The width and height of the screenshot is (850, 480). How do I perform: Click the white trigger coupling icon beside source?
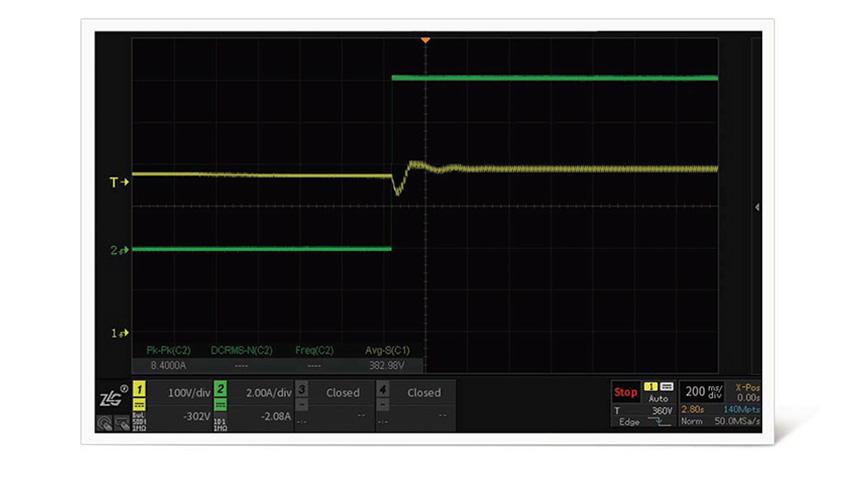[667, 387]
